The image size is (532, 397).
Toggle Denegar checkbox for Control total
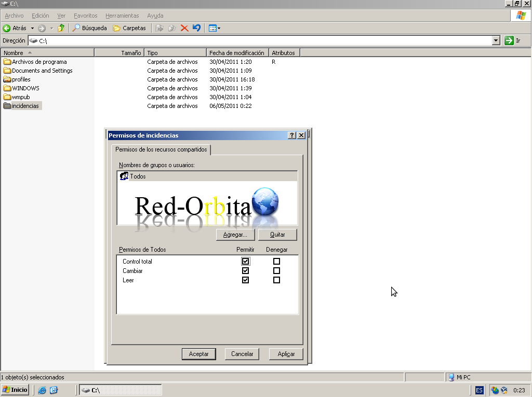(276, 262)
